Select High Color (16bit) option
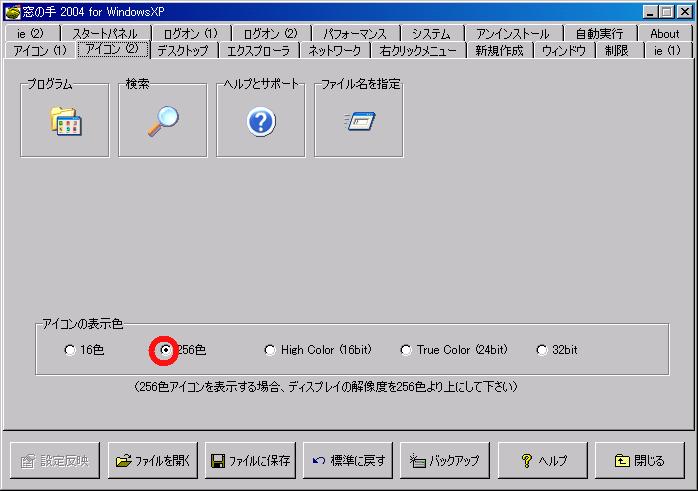This screenshot has width=698, height=491. [270, 350]
